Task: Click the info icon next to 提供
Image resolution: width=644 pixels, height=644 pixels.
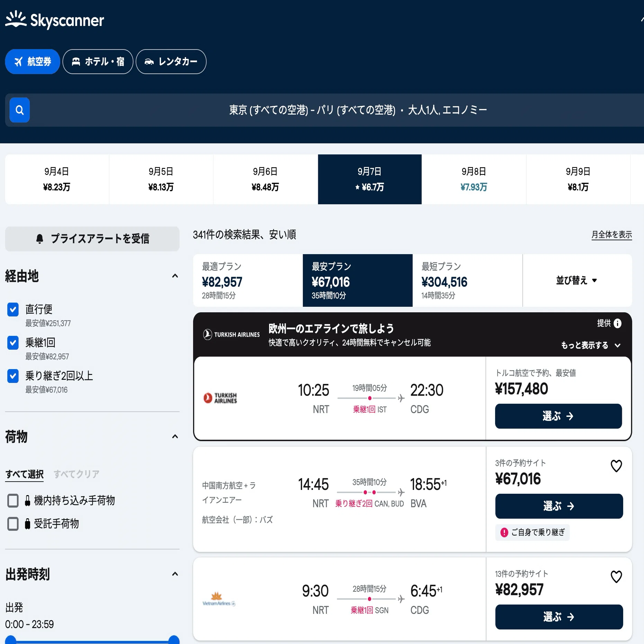Action: pos(617,323)
